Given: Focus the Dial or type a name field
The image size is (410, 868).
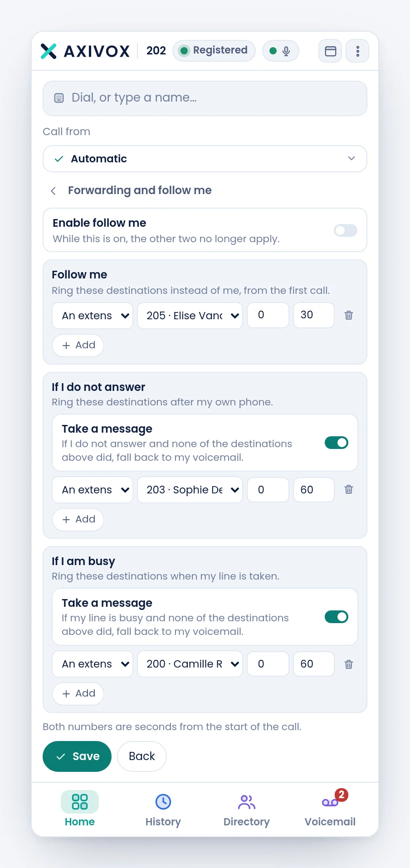Looking at the screenshot, I should 205,98.
